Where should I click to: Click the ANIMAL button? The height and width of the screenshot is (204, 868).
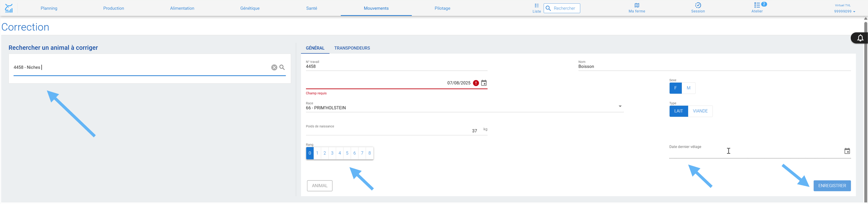click(x=320, y=186)
